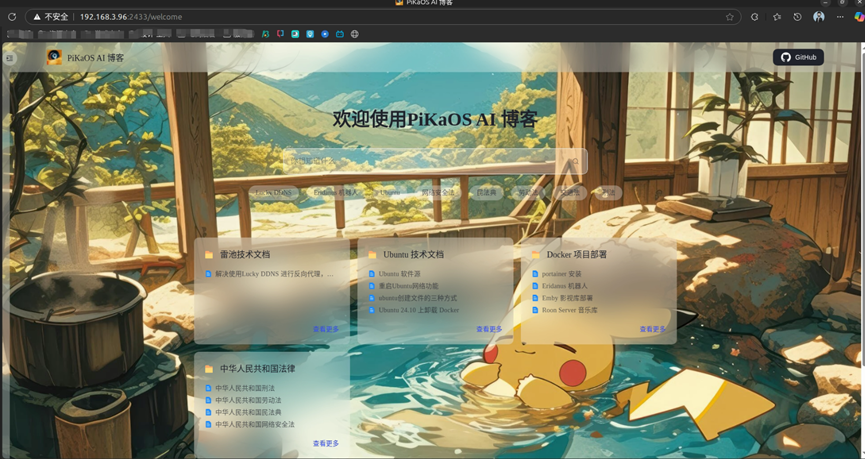
Task: Open the 雷池技术文档 category heading
Action: point(245,255)
